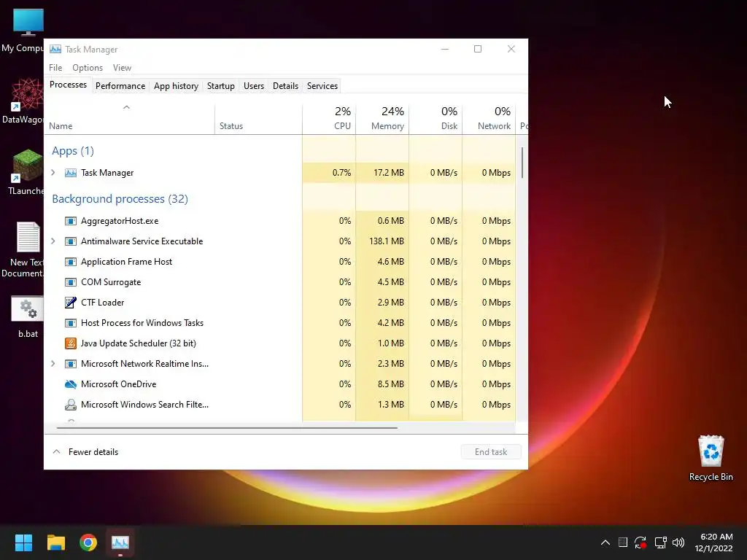The image size is (747, 560).
Task: Select the Recycle Bin desktop icon
Action: tap(711, 458)
